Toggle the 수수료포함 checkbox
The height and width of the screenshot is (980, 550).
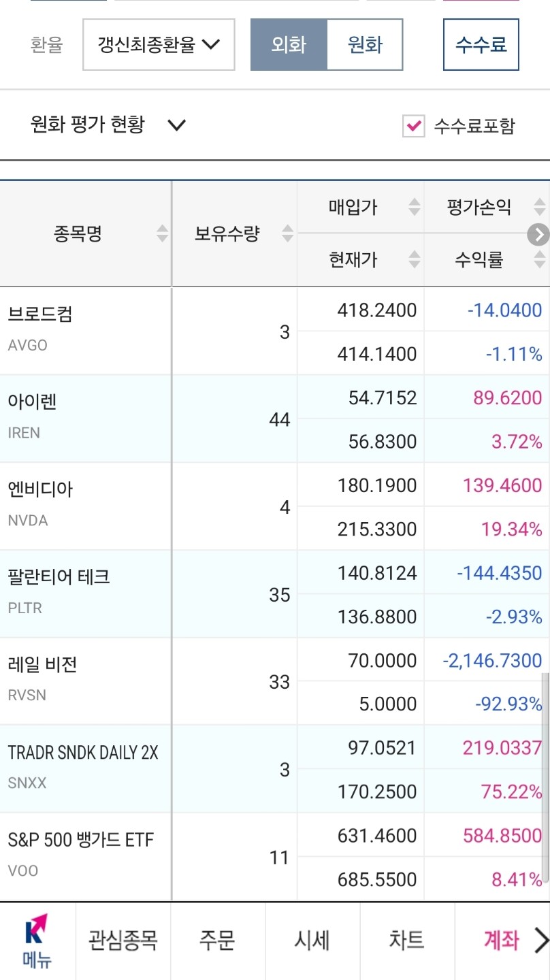pos(413,126)
